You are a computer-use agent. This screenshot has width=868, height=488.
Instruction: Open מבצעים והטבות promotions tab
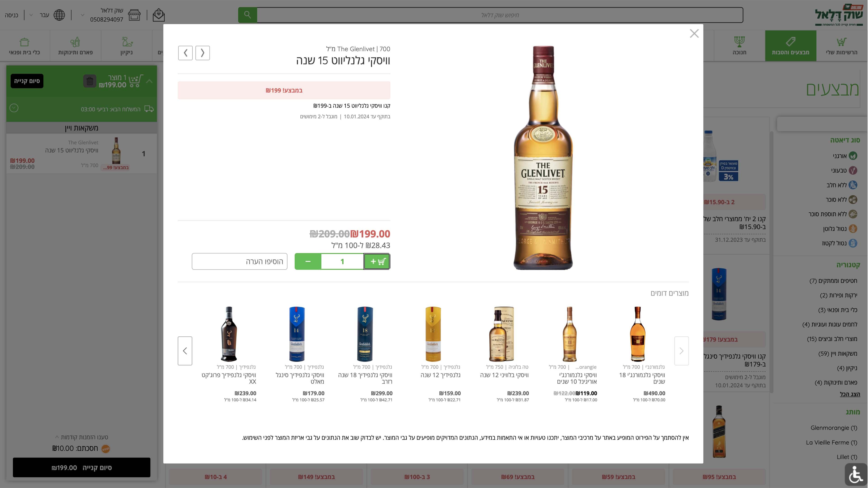(790, 46)
